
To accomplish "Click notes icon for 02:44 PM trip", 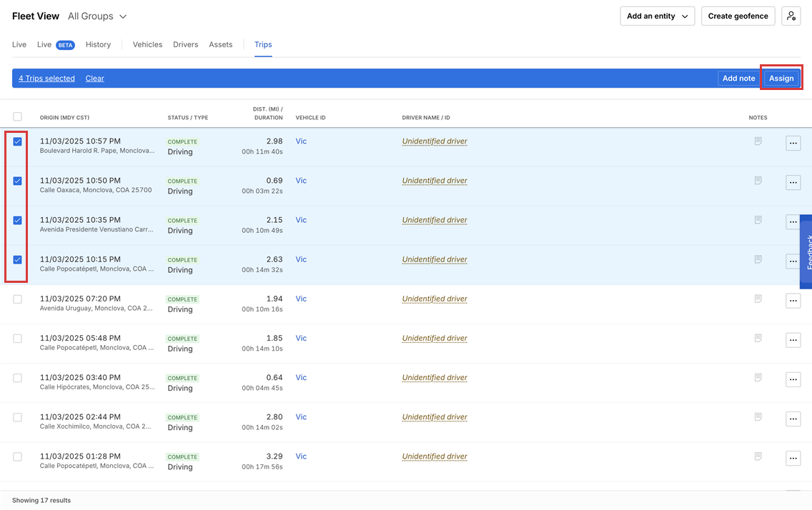I will point(758,416).
